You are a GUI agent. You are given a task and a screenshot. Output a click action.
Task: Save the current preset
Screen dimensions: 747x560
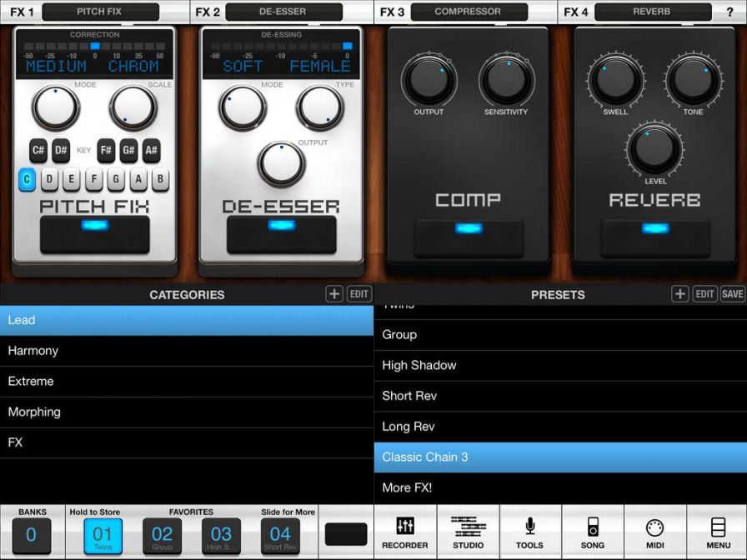click(x=733, y=294)
